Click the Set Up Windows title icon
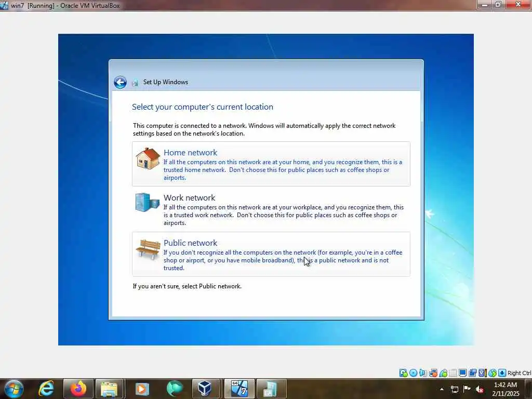Viewport: 532px width, 399px height. click(135, 83)
